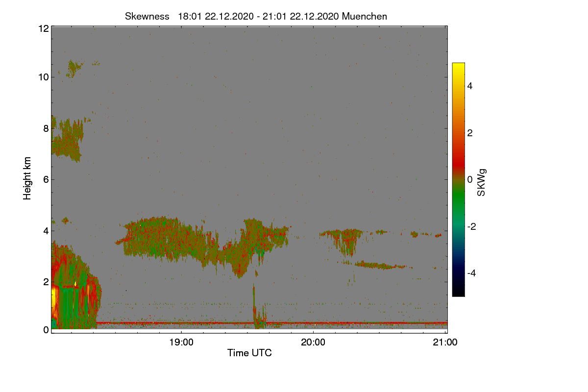Click the 21:00 time axis label
Image resolution: width=588 pixels, height=392 pixels.
tap(445, 343)
